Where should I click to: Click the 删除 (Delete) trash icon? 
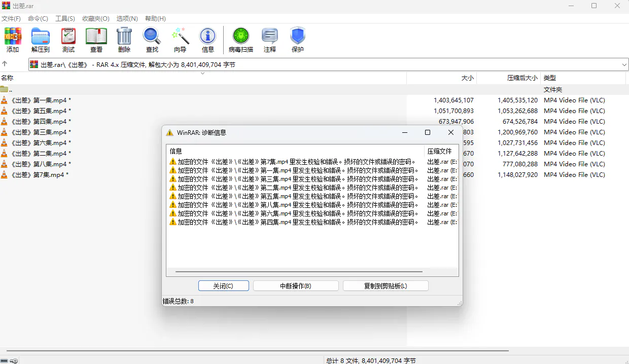pyautogui.click(x=124, y=40)
